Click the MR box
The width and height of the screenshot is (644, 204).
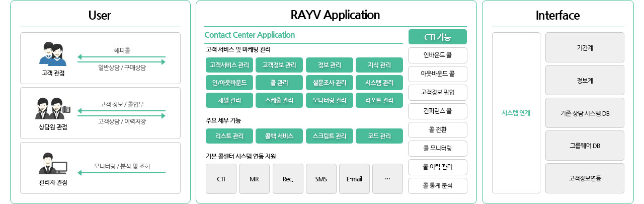click(x=255, y=179)
